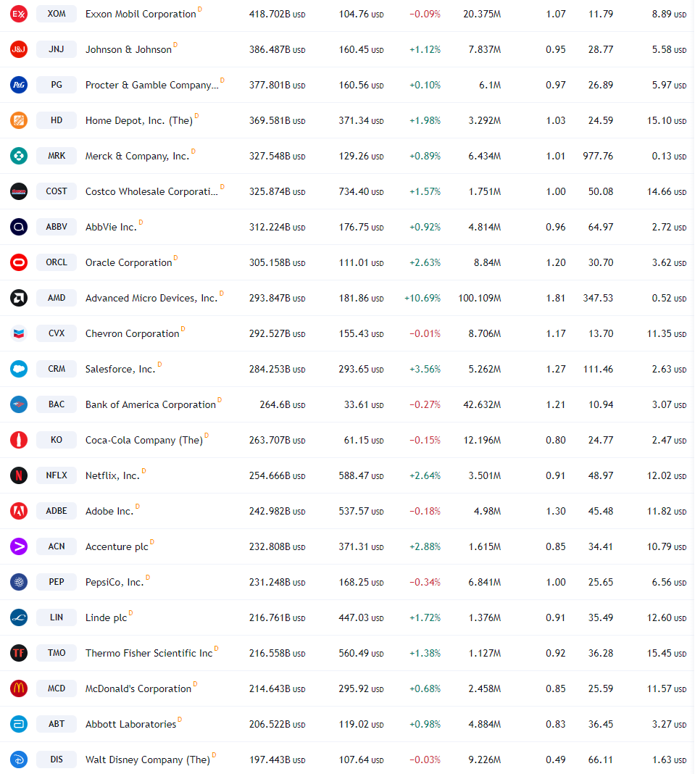Open the PG ticker badge
This screenshot has width=700, height=774.
click(57, 85)
